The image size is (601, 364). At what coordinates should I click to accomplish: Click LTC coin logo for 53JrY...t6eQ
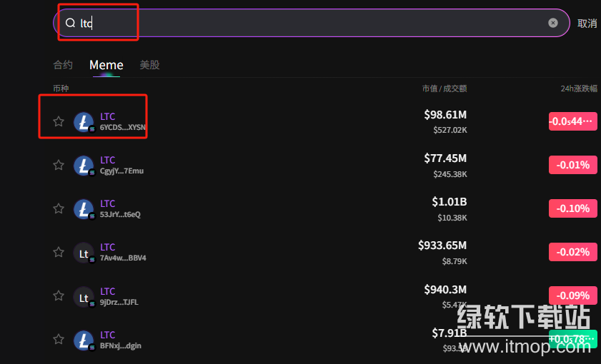[84, 209]
